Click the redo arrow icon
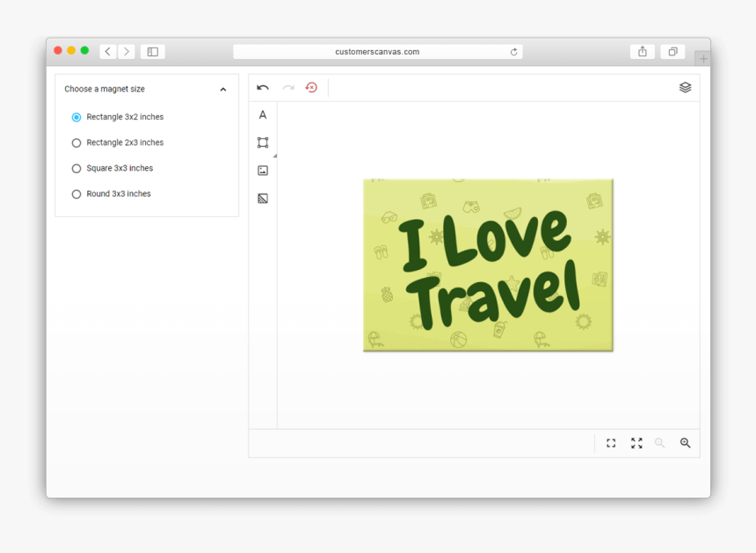Screen dimensions: 756x553 [288, 87]
